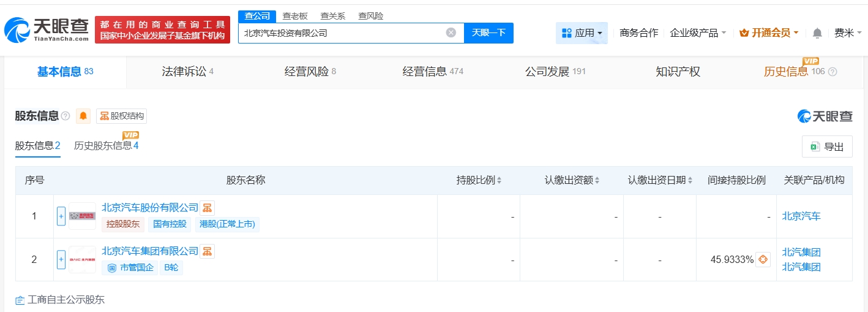This screenshot has height=312, width=868.
Task: Switch to 法律诉讼 tab
Action: [x=187, y=72]
